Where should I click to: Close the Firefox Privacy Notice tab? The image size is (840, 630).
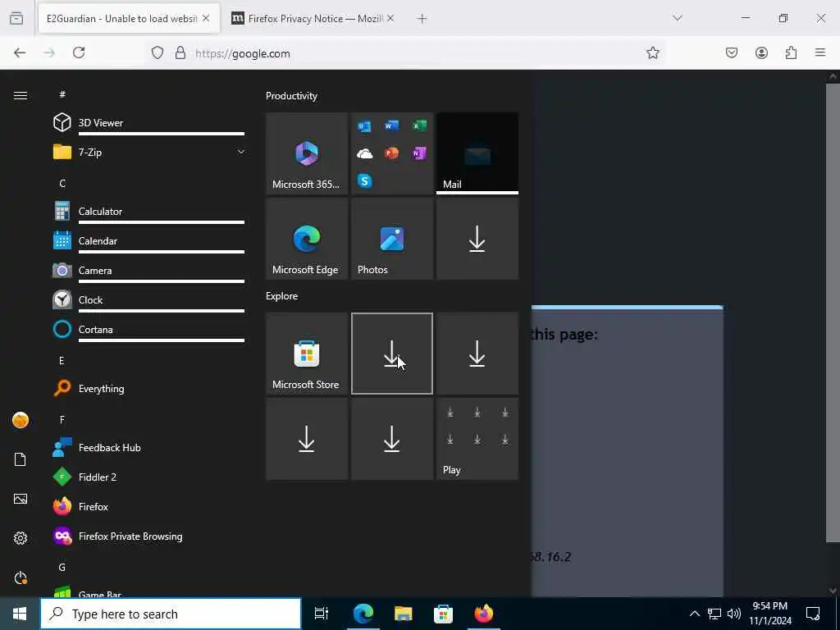pos(390,18)
